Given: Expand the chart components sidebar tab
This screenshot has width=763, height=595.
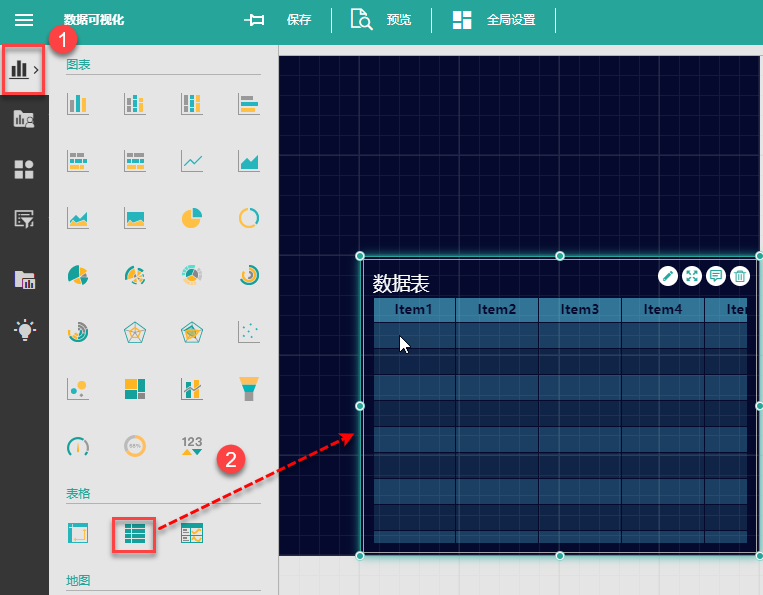Looking at the screenshot, I should pos(23,70).
